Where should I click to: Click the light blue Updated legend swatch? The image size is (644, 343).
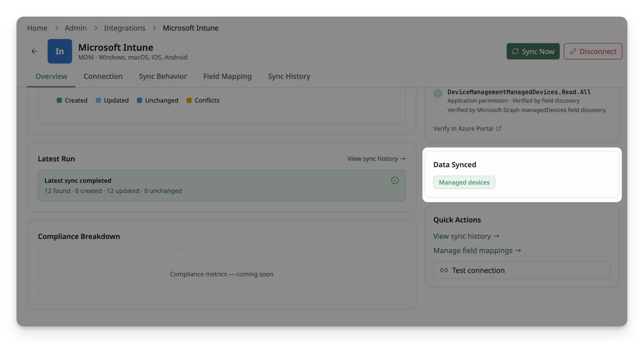pos(98,100)
